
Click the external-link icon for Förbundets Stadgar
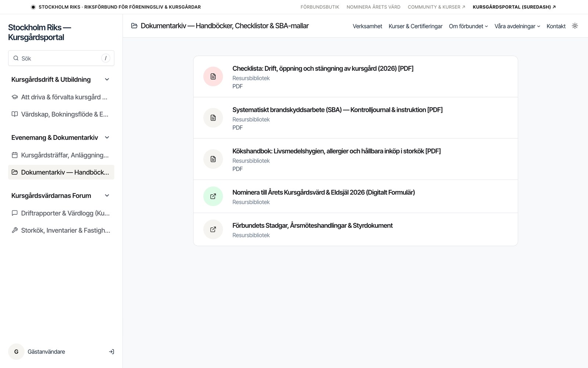tap(213, 230)
